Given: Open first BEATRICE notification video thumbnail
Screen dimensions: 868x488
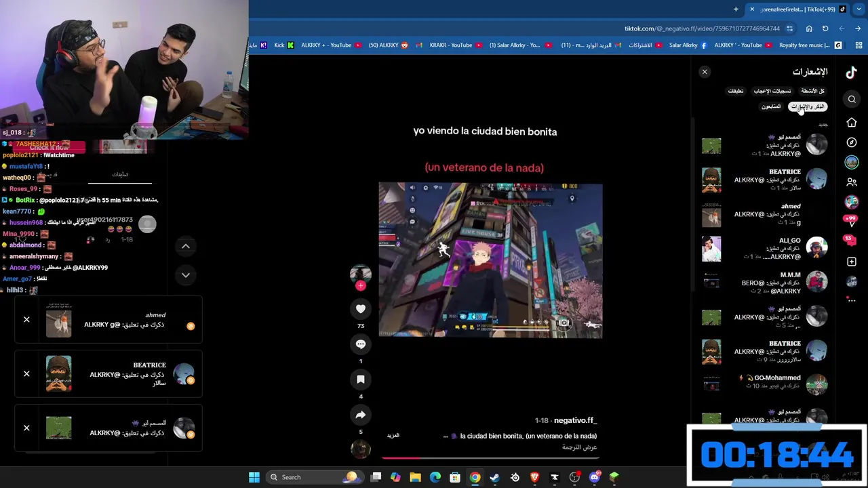Looking at the screenshot, I should [x=711, y=180].
